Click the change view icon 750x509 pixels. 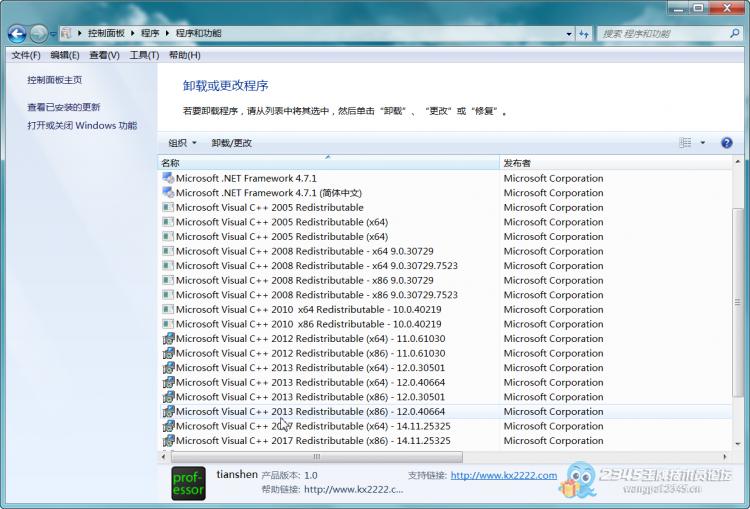point(685,143)
